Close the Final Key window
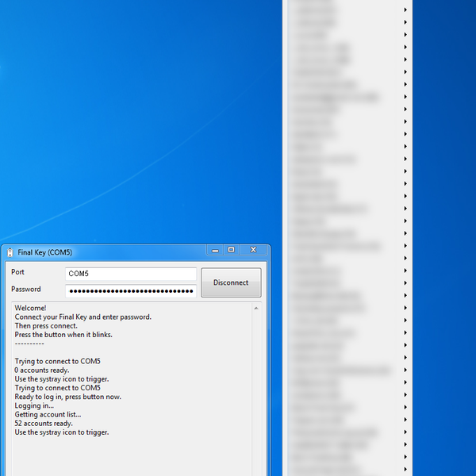The width and height of the screenshot is (476, 476). click(x=253, y=250)
